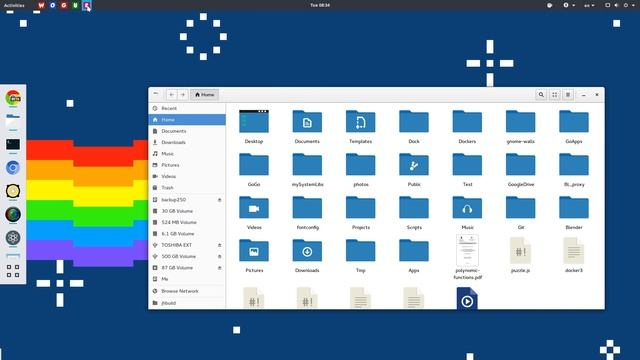640x360 pixels.
Task: Switch to the grid view toggle
Action: [x=554, y=95]
